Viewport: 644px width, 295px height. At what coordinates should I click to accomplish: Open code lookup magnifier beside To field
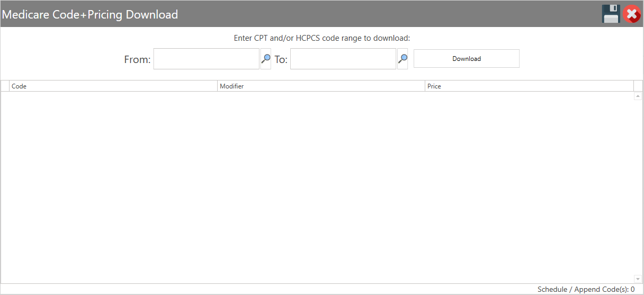[402, 59]
